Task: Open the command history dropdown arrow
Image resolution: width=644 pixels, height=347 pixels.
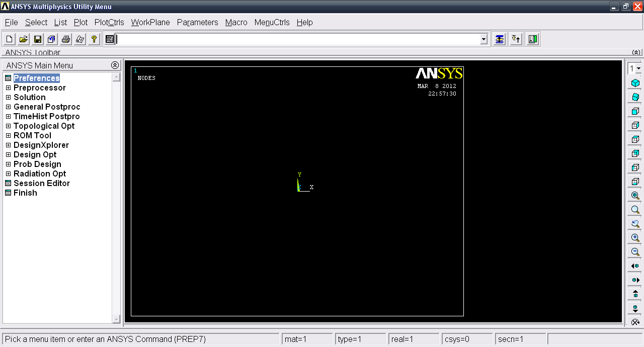Action: pyautogui.click(x=484, y=39)
